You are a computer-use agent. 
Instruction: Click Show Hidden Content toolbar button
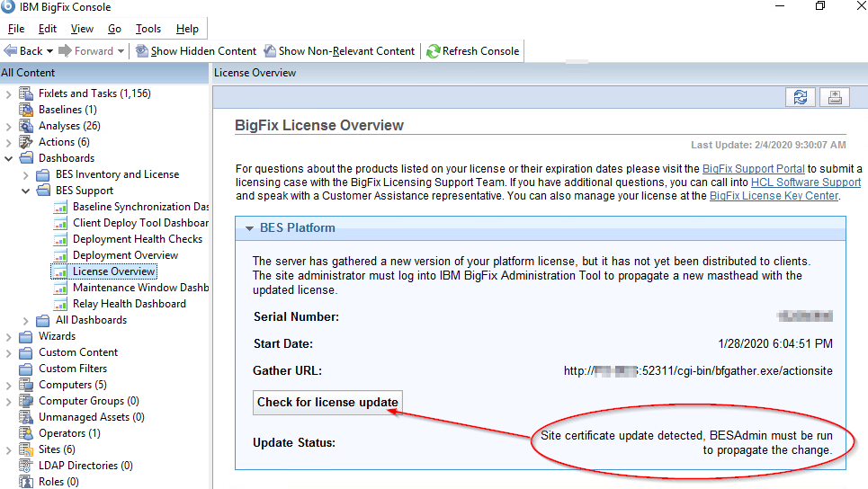196,51
